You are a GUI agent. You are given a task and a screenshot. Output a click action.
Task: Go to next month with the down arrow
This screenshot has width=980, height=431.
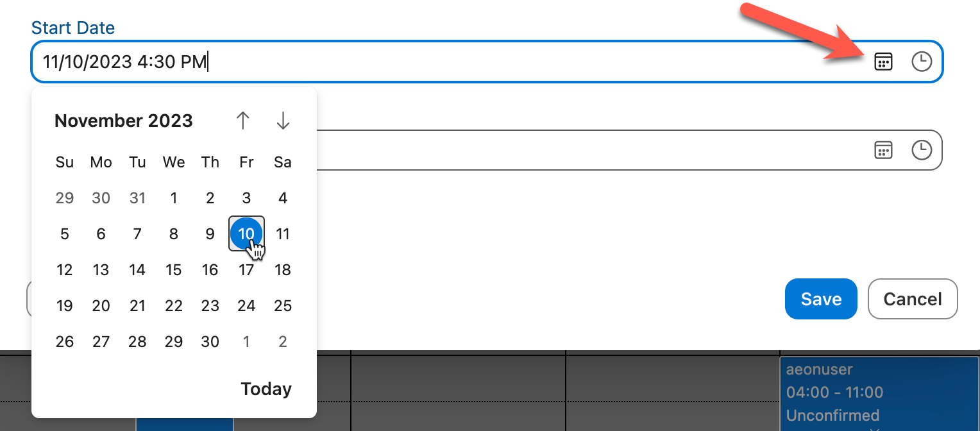(282, 121)
